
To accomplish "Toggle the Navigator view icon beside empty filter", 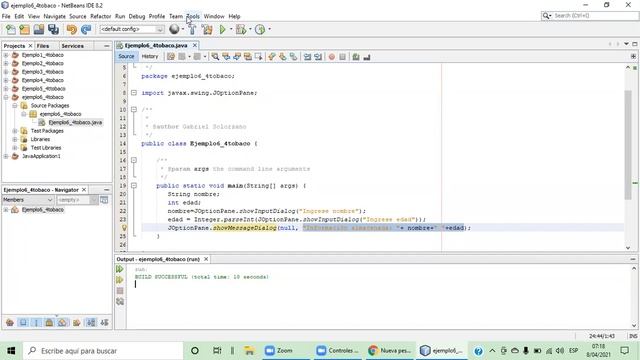I will (x=104, y=200).
